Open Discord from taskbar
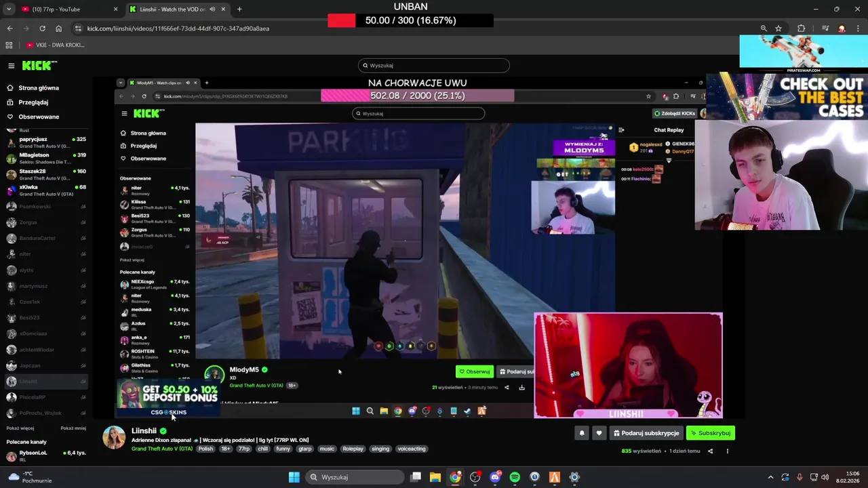 point(495,477)
